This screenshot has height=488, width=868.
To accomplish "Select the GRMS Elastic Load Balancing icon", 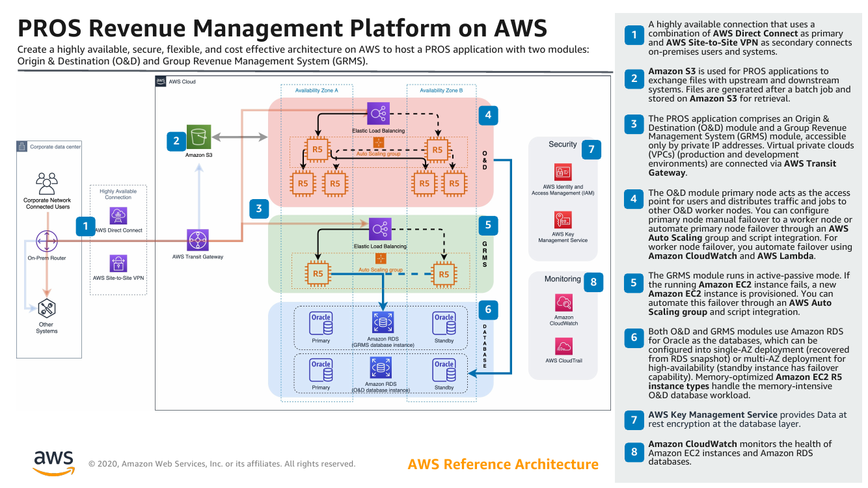I will (380, 229).
